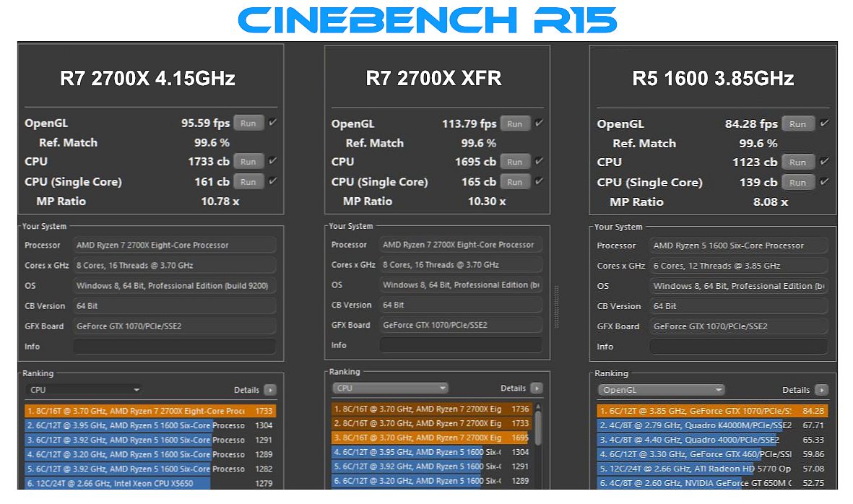
Task: Run the OpenGL test showing 113.79 fps
Action: click(x=514, y=123)
